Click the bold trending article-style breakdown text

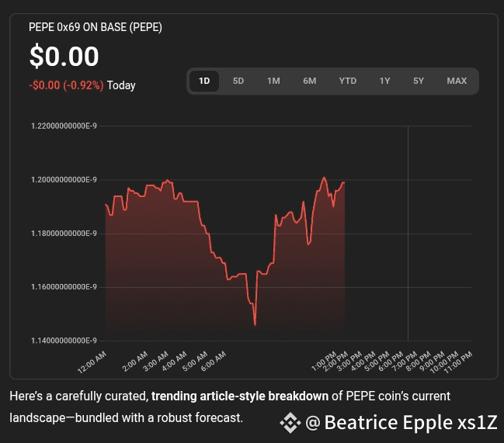click(239, 396)
